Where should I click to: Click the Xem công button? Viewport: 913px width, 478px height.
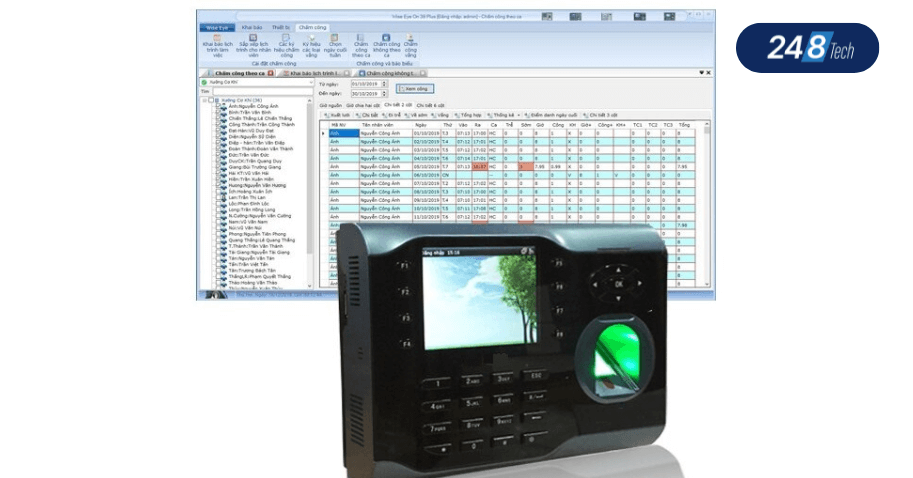[415, 88]
